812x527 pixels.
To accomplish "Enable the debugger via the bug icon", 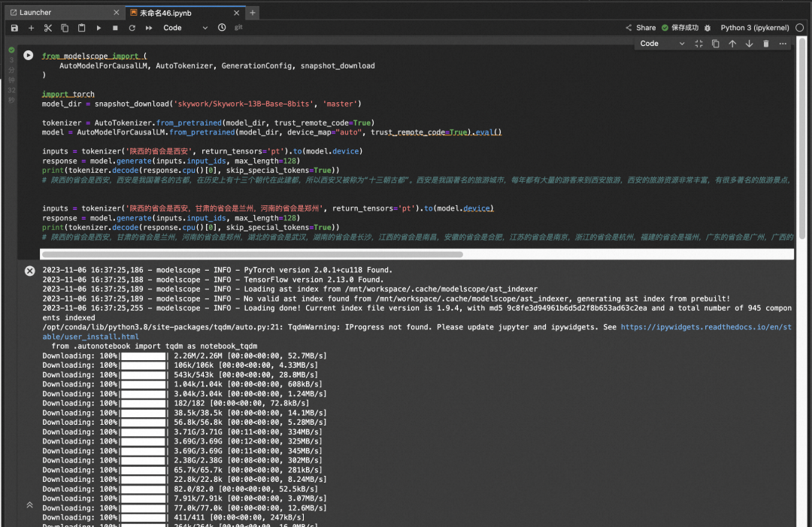I will (707, 28).
